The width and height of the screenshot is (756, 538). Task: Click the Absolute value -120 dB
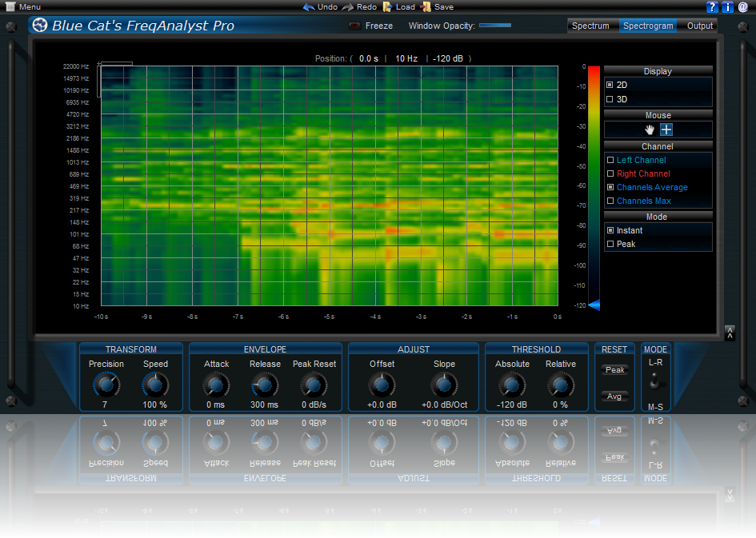tap(512, 404)
